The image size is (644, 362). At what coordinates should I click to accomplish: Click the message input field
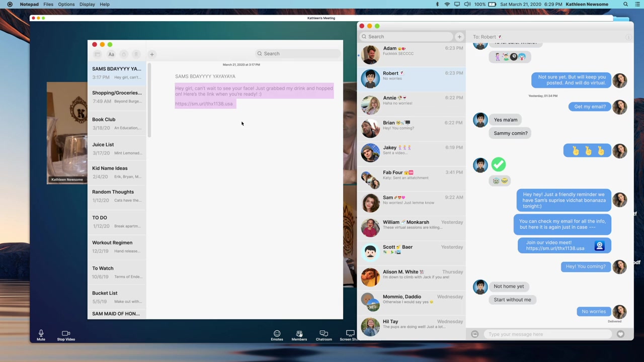547,334
